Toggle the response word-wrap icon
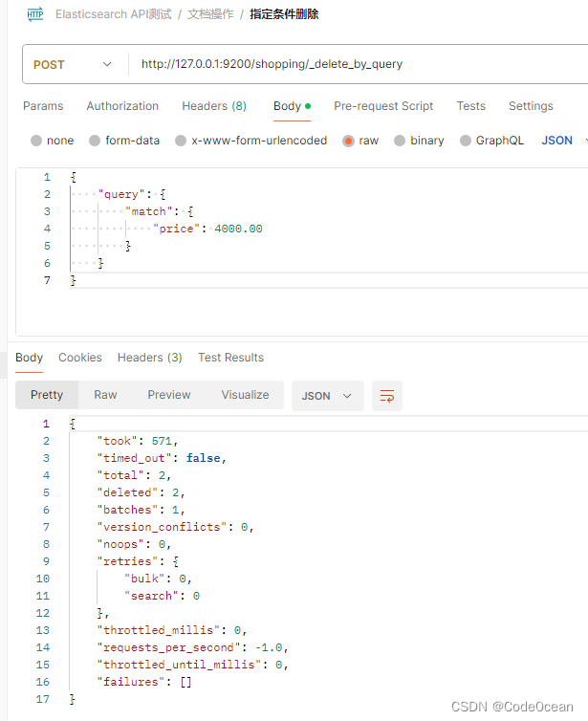The height and width of the screenshot is (721, 588). point(387,396)
